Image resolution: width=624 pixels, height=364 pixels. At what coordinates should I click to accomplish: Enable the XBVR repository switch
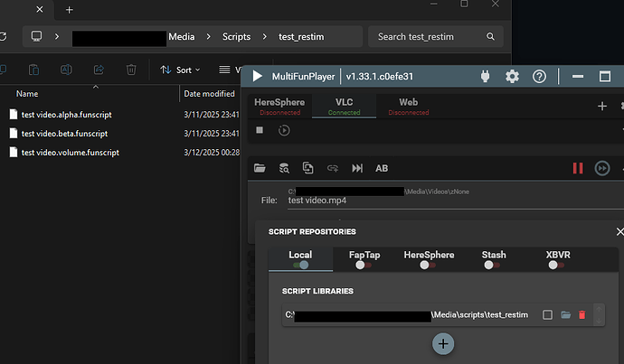pos(557,265)
